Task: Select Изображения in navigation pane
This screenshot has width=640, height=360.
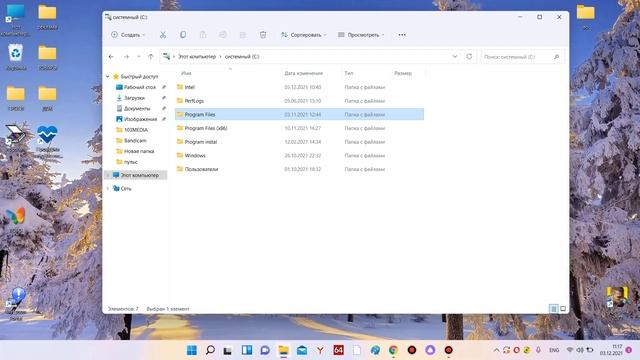Action: pyautogui.click(x=140, y=119)
